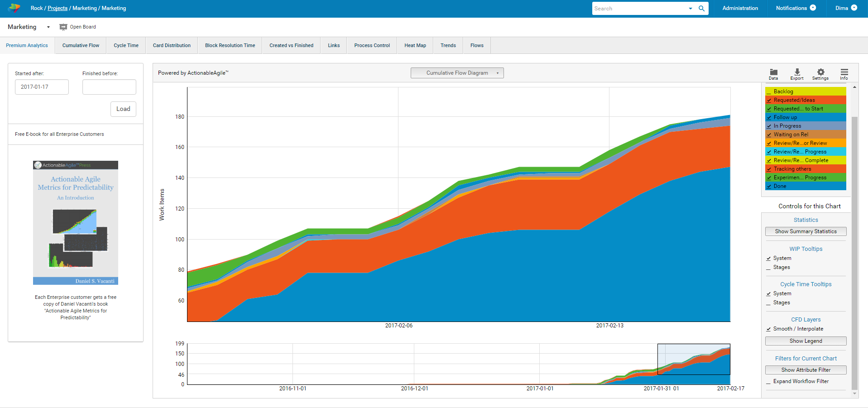Click the Finished before date field

click(109, 87)
